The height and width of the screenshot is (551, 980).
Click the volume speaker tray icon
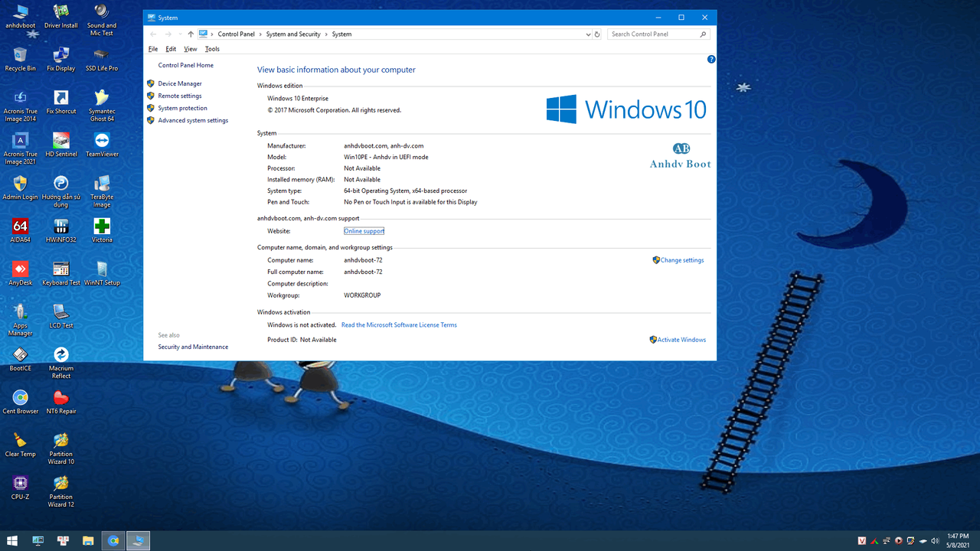pyautogui.click(x=935, y=541)
